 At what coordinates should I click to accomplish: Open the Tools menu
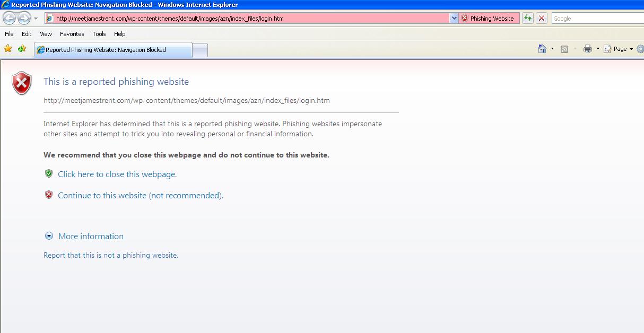(x=99, y=34)
